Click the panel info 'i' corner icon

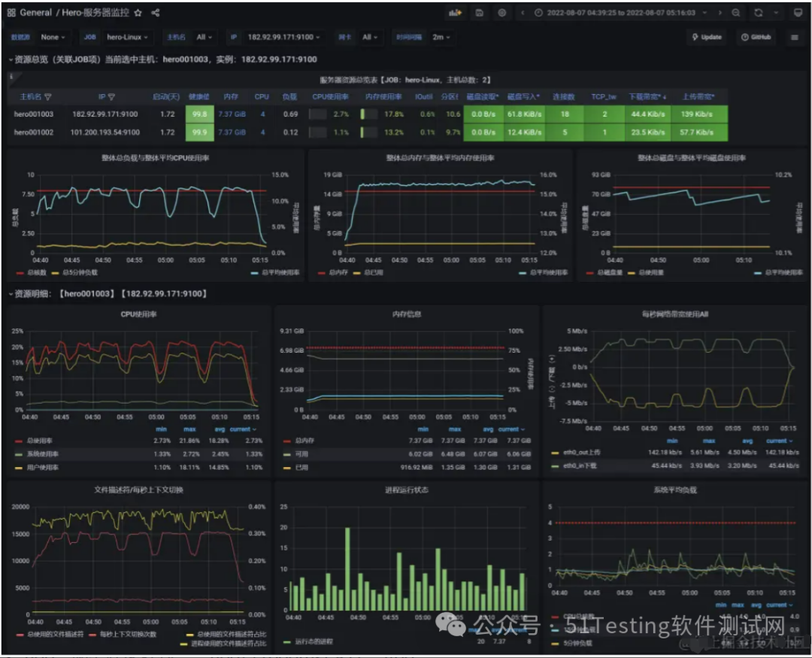click(x=11, y=77)
